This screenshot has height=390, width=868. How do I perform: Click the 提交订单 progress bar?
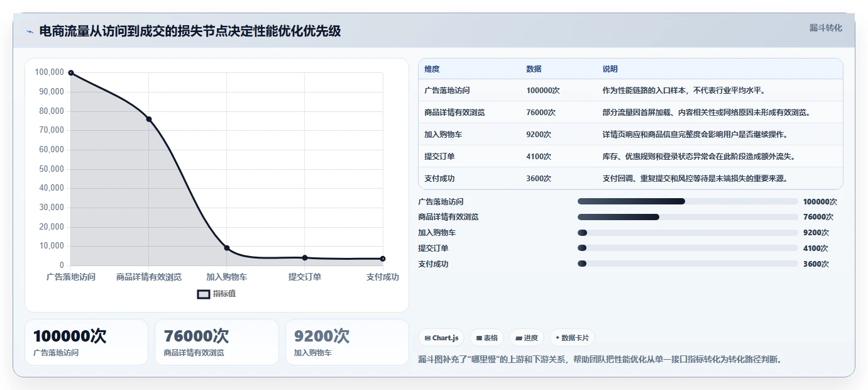pos(688,248)
